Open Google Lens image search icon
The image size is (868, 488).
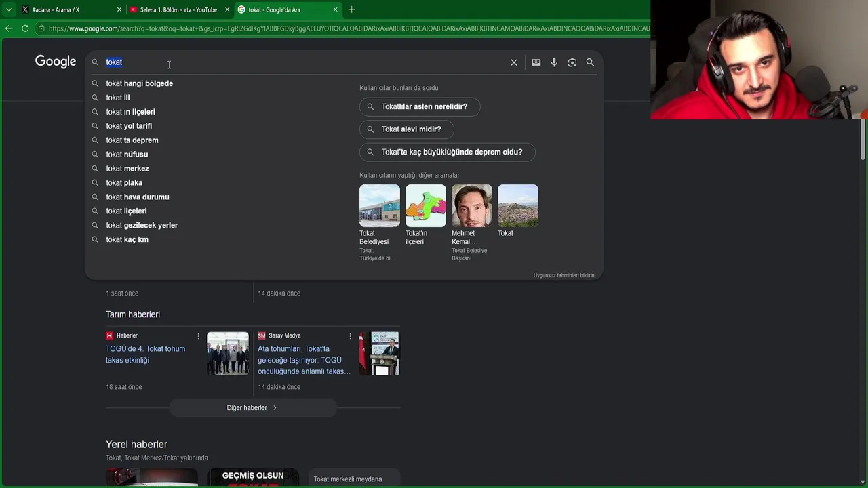(572, 62)
